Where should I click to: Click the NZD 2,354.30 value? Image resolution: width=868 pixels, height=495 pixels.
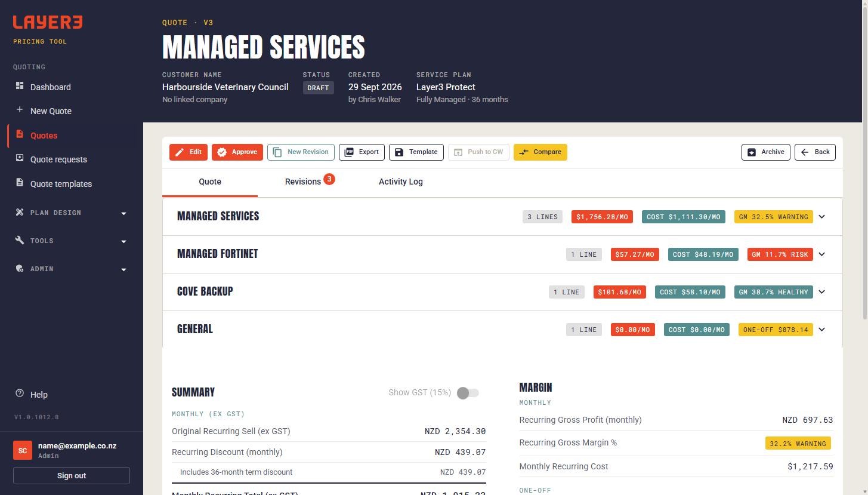click(x=455, y=431)
